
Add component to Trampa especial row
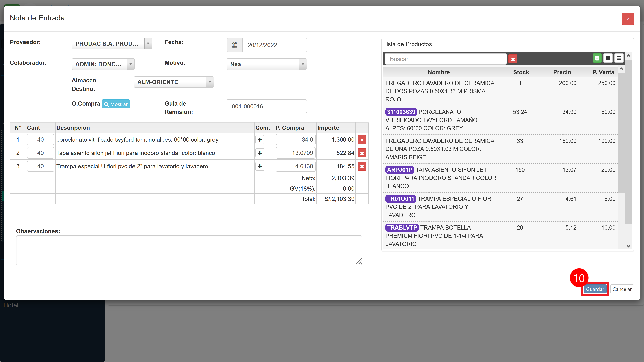260,166
